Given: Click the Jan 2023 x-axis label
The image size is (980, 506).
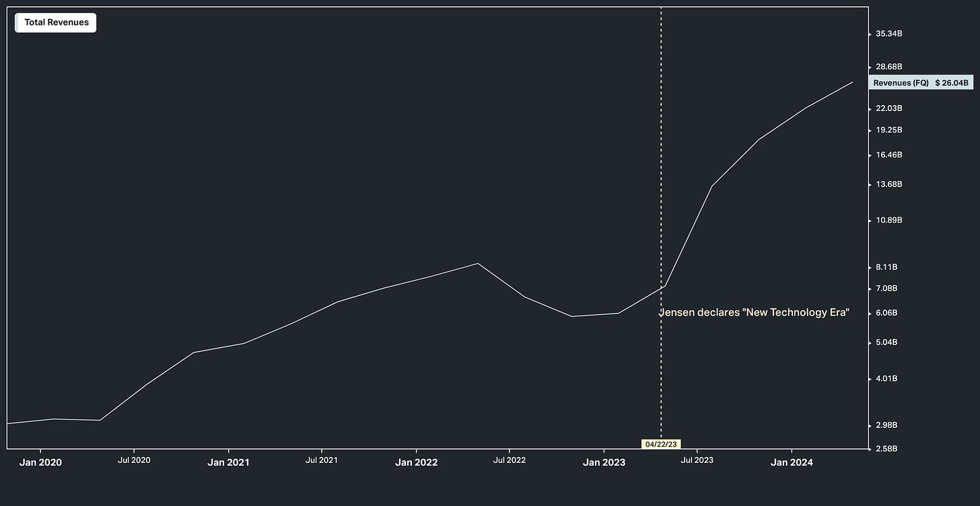Looking at the screenshot, I should 604,462.
